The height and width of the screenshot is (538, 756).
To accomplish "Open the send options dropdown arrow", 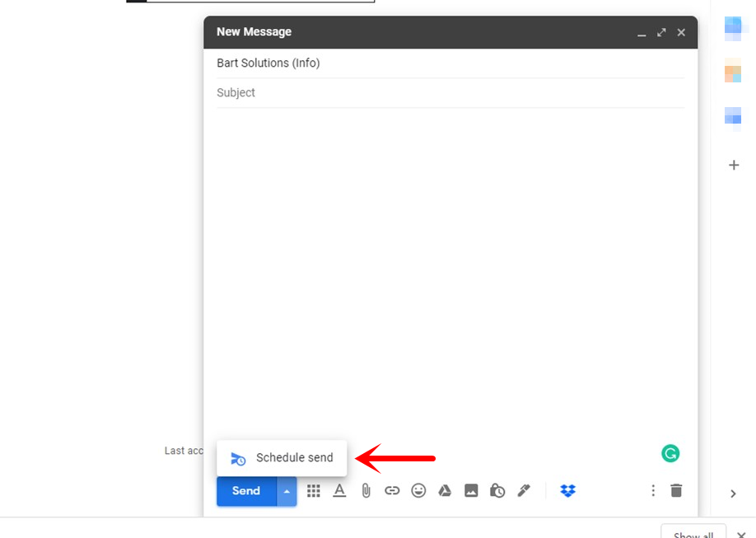I will 287,491.
